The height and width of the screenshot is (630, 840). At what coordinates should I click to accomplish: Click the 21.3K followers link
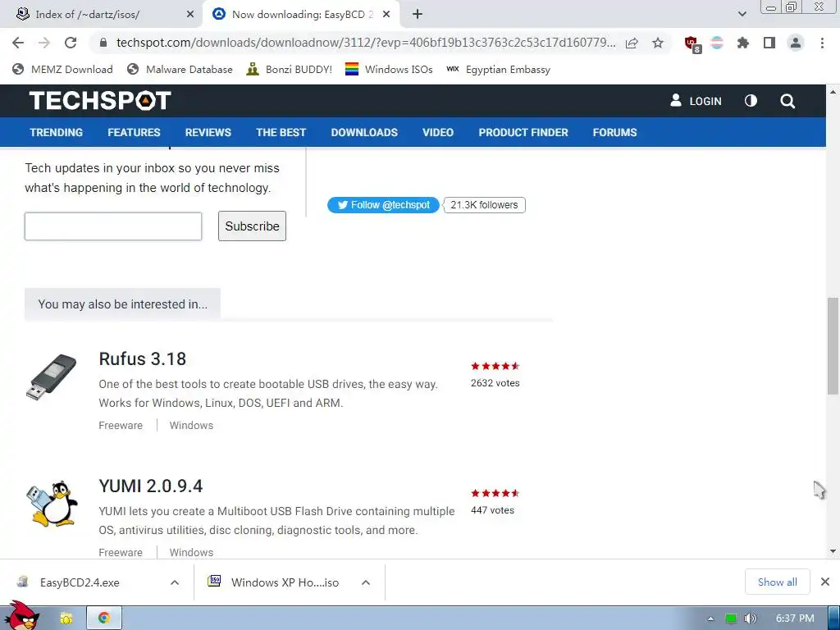point(484,204)
